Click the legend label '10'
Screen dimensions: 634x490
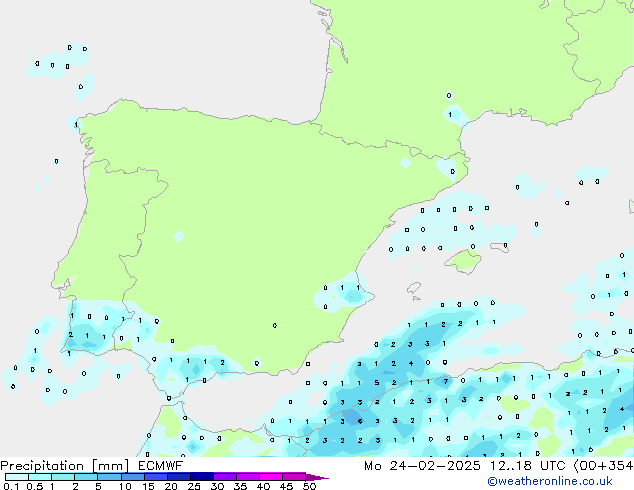point(125,486)
